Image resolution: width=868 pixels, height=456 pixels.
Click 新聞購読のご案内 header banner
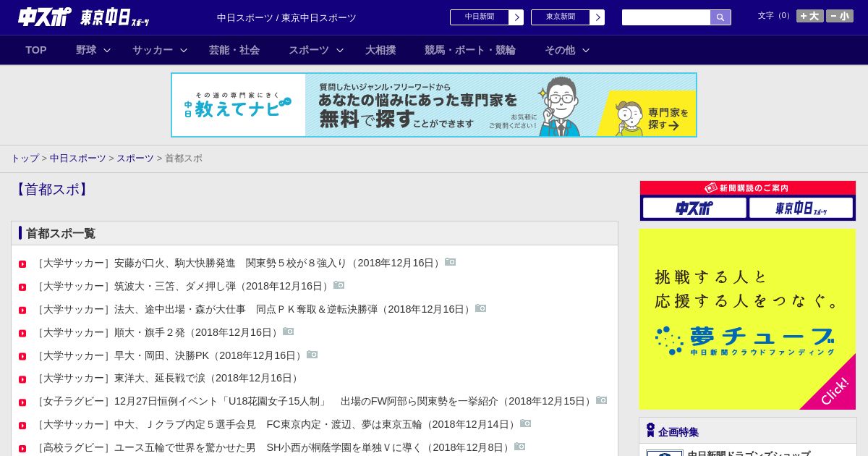click(748, 188)
